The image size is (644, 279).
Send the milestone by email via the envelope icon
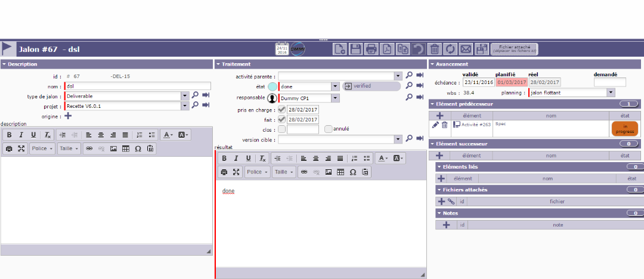tap(466, 49)
